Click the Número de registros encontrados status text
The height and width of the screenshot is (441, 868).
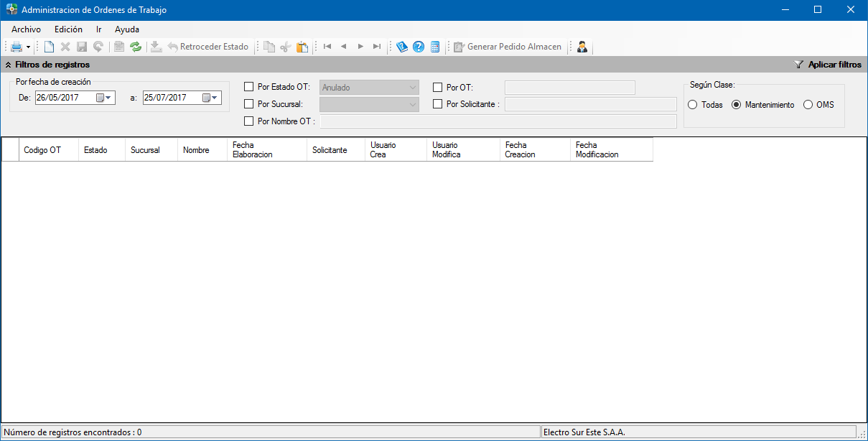point(73,432)
